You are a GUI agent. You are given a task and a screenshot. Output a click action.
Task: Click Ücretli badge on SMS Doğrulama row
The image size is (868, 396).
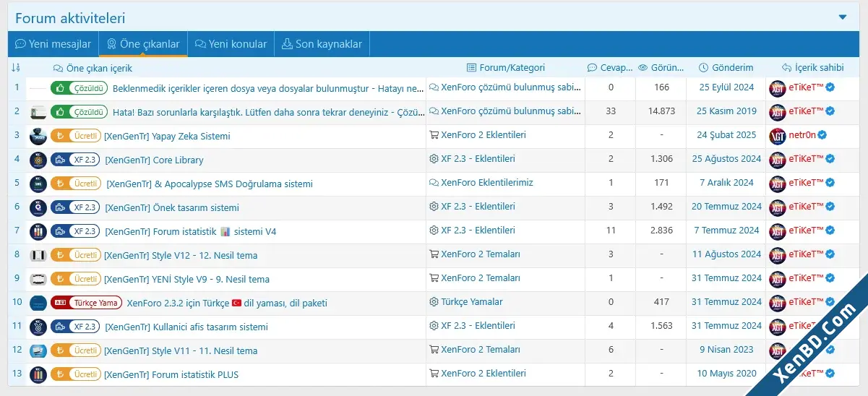click(76, 184)
